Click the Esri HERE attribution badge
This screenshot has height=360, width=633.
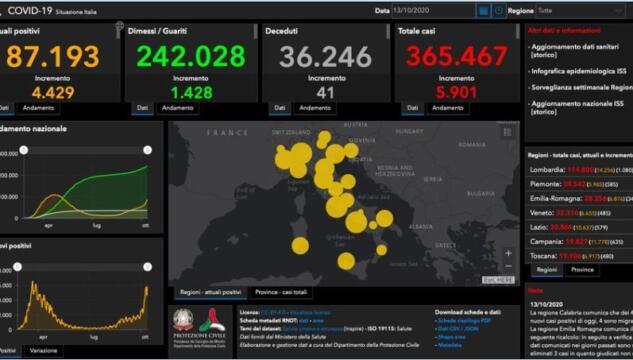[x=498, y=280]
